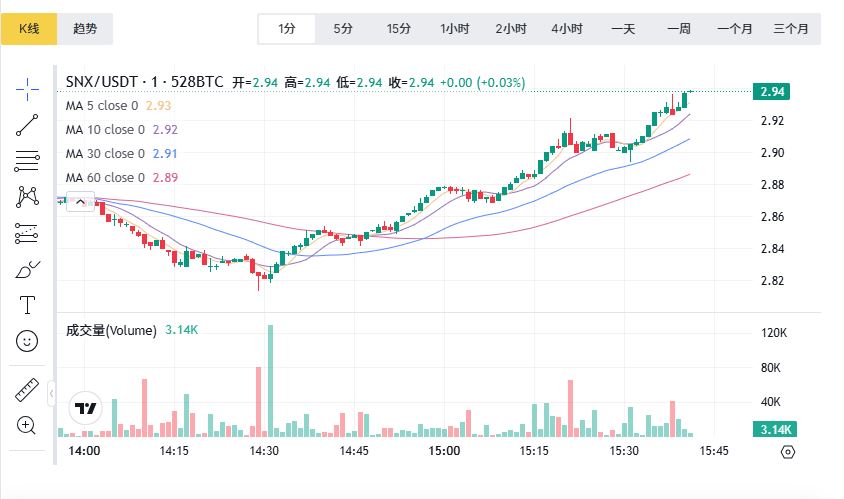Collapse the left drawing toolbar

pyautogui.click(x=52, y=393)
